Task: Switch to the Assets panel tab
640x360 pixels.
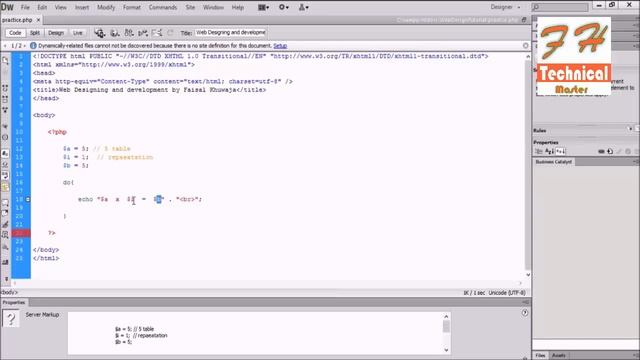Action: pos(559,356)
